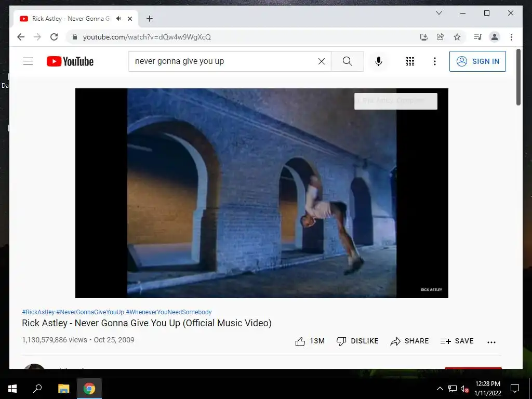Click the info card at video top-right
The width and height of the screenshot is (532, 399).
[x=395, y=101]
